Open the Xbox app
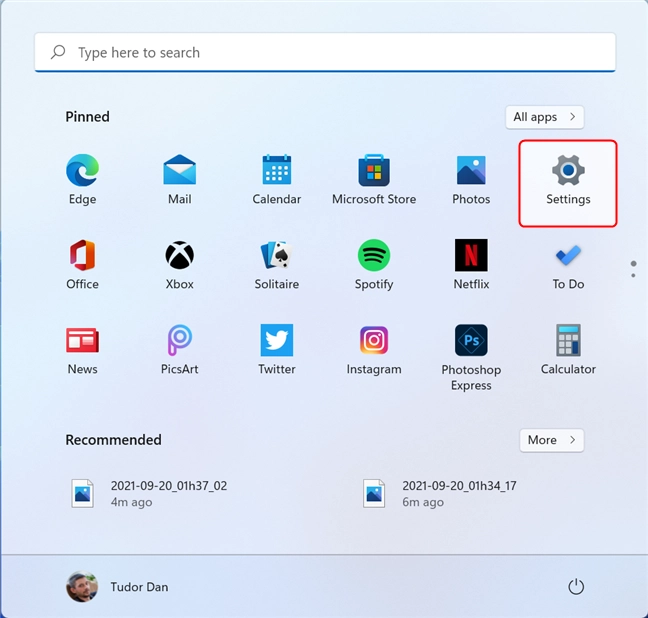This screenshot has height=618, width=648. point(179,265)
